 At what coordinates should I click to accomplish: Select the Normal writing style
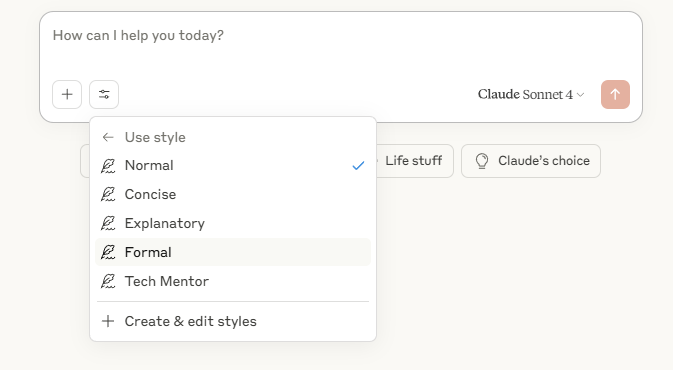tap(233, 166)
